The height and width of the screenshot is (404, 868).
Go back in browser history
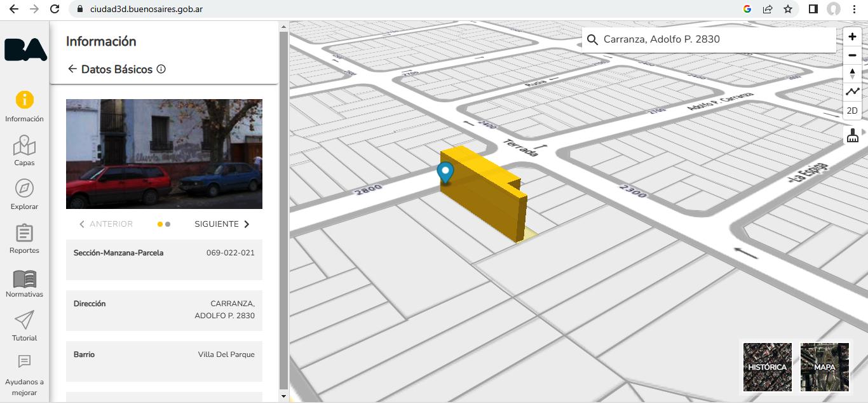pyautogui.click(x=14, y=10)
